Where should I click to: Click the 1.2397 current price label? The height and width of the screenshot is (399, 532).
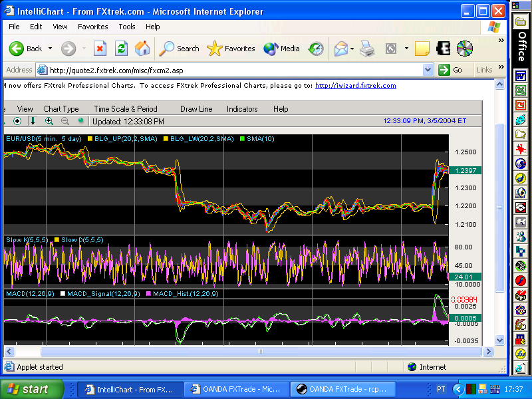pos(465,170)
